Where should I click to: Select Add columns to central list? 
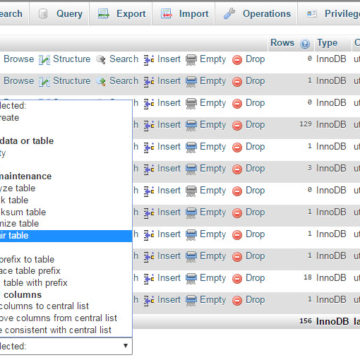66,306
